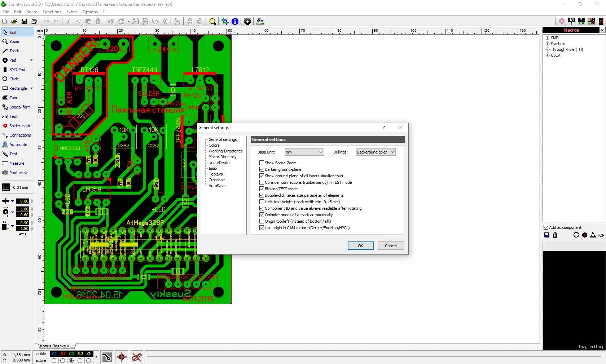Toggle the Macros panel M icon

[x=601, y=21]
